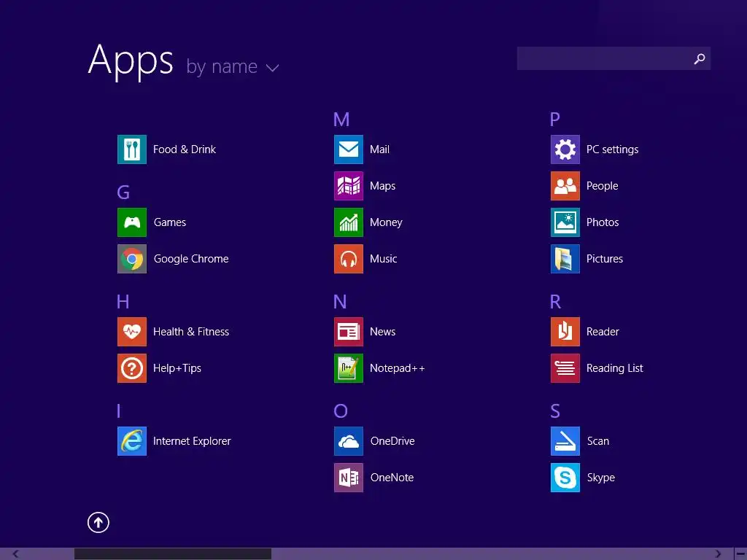Open the Maps app icon

point(349,186)
